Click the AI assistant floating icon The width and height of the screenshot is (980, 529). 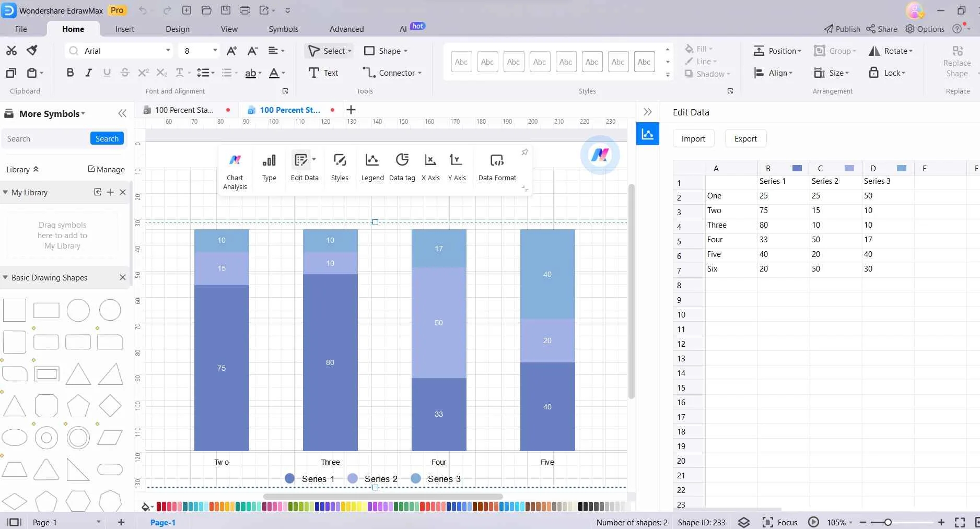coord(600,155)
